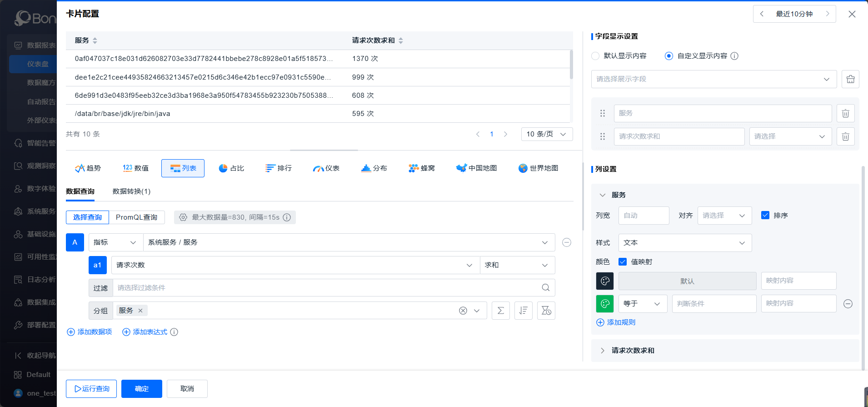This screenshot has width=868, height=407.
Task: Click the sigma aggregate icon in grouping row
Action: tap(500, 311)
